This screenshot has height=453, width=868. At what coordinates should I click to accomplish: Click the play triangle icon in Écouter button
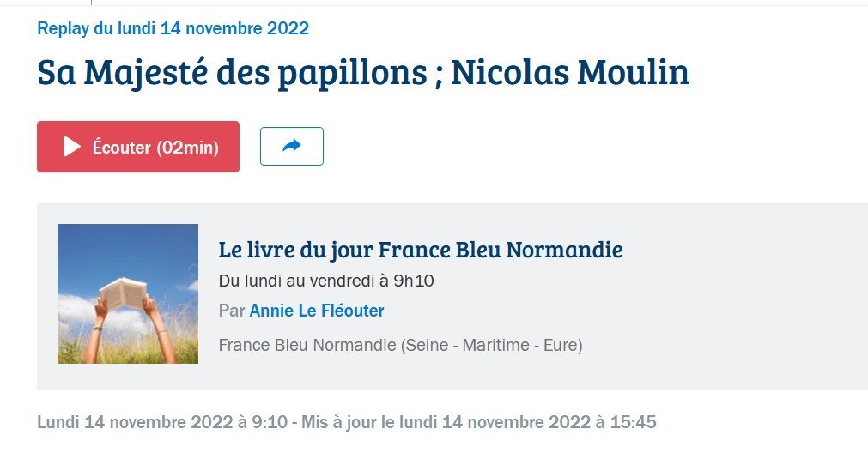(x=72, y=147)
